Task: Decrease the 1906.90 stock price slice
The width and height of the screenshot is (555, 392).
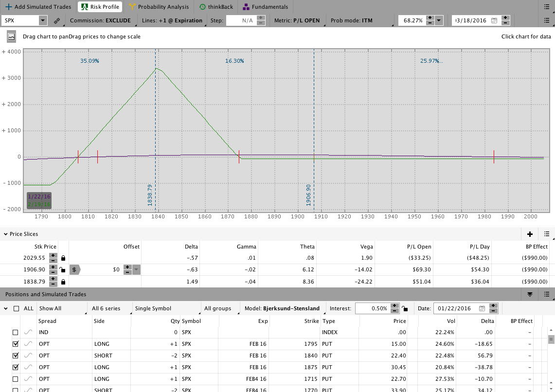Action: 53,272
